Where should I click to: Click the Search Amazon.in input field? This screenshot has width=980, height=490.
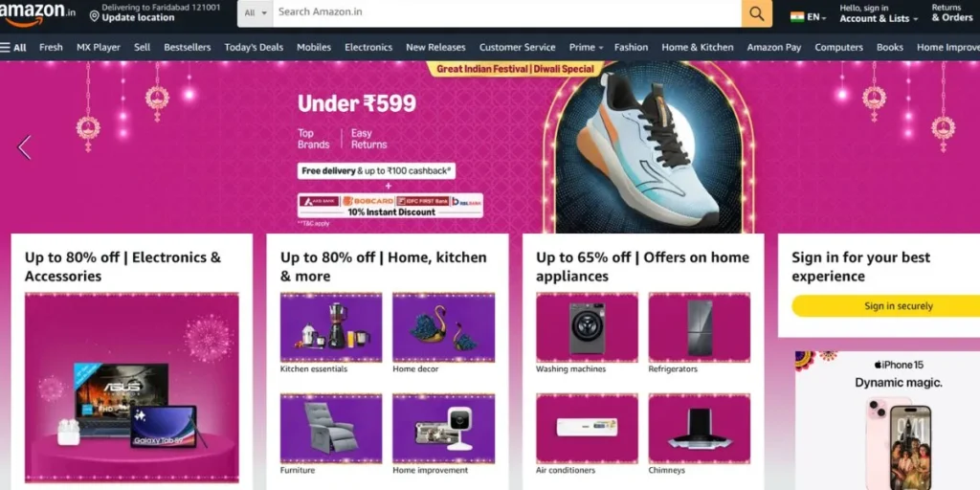[x=507, y=13]
